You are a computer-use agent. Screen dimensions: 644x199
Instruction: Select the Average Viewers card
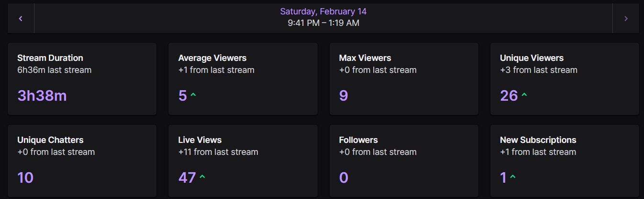coord(243,79)
